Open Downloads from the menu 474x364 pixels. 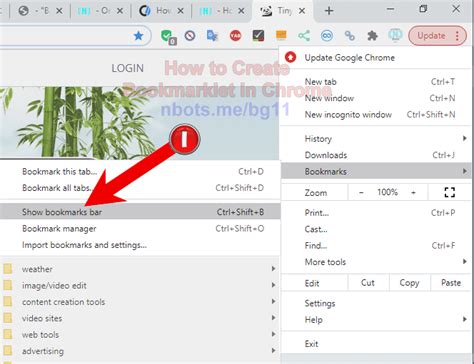pyautogui.click(x=376, y=155)
